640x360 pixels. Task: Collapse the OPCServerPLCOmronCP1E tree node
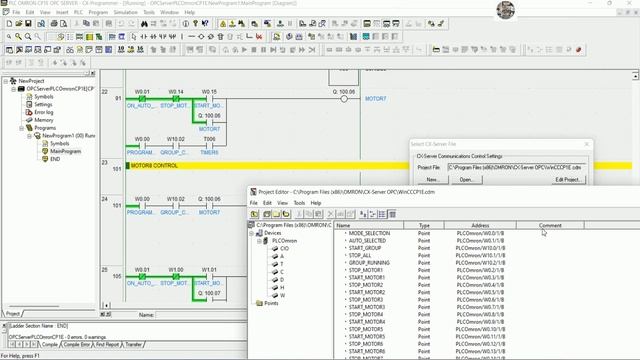(x=14, y=89)
